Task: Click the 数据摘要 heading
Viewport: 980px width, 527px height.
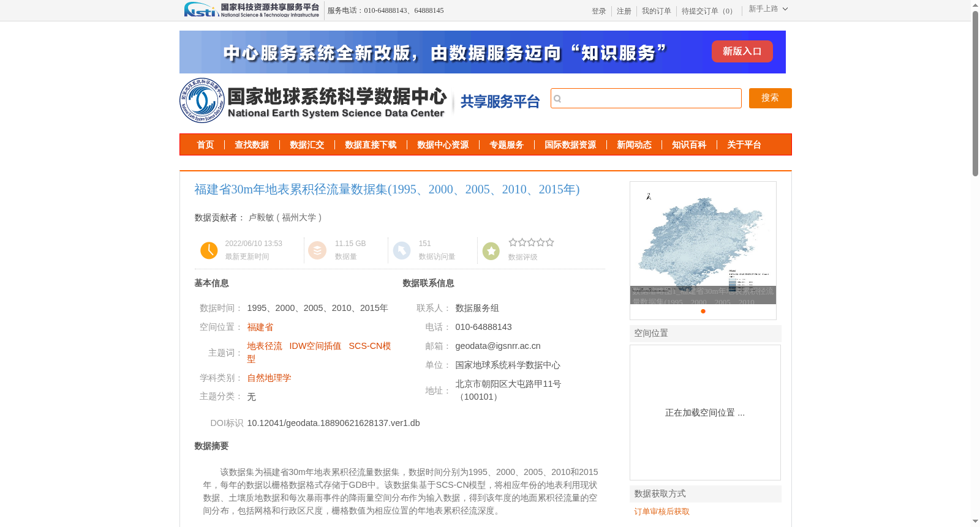Action: click(211, 446)
